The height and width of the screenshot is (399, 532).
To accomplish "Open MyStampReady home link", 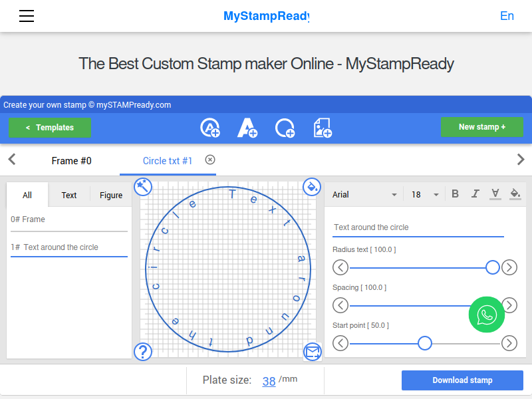I will [x=267, y=16].
